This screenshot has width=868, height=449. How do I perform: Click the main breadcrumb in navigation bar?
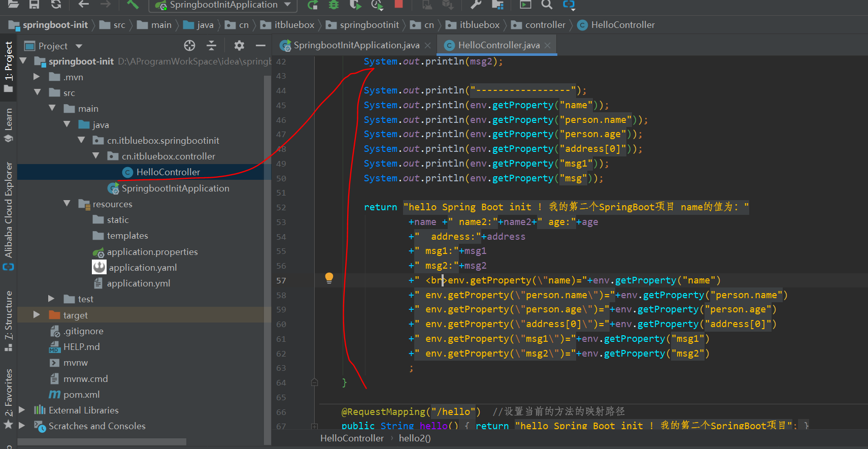pos(154,25)
